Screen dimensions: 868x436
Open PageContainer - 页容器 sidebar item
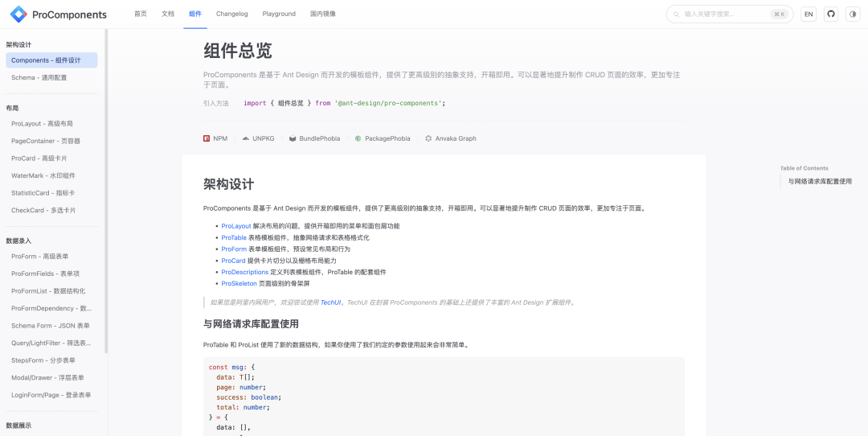tap(51, 141)
